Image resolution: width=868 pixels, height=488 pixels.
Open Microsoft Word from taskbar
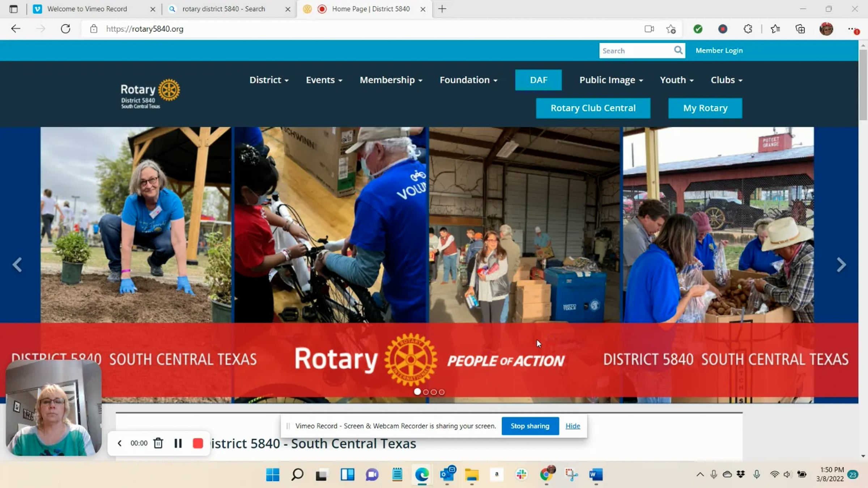coord(596,475)
